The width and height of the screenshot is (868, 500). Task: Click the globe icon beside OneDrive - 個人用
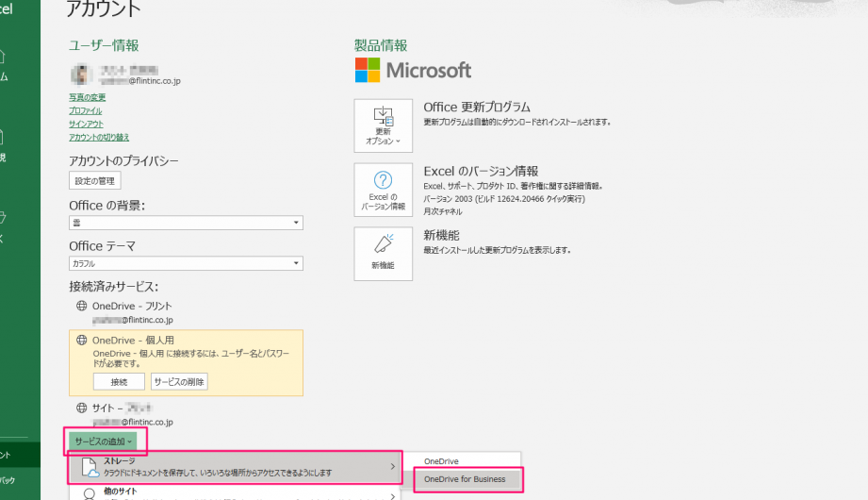(81, 340)
